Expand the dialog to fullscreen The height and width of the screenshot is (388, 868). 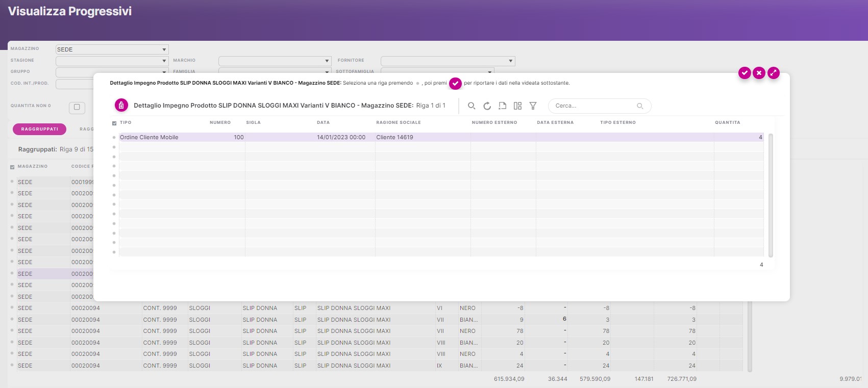(774, 73)
